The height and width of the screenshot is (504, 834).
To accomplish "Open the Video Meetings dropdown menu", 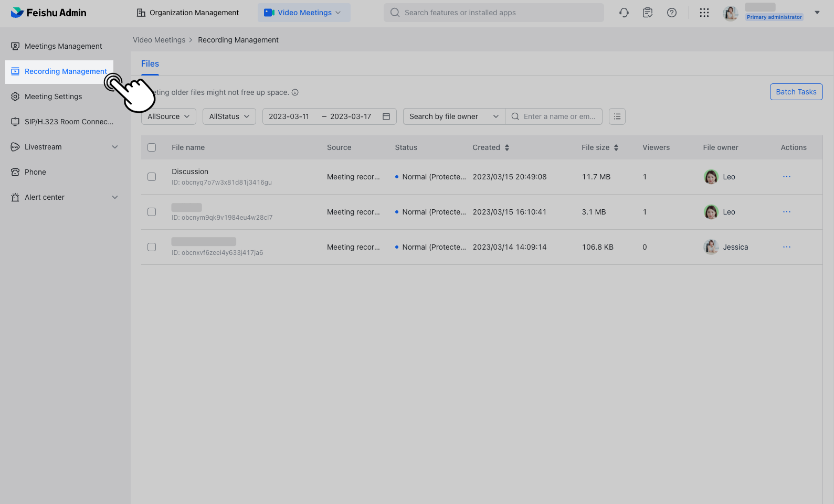I will coord(304,13).
